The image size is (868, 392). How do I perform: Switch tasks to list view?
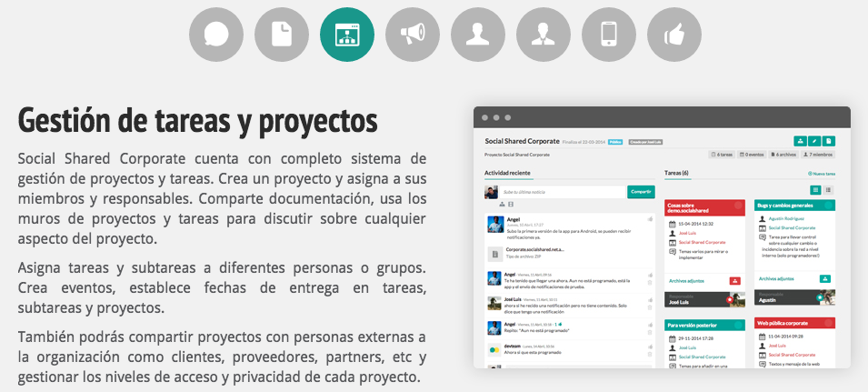(829, 190)
